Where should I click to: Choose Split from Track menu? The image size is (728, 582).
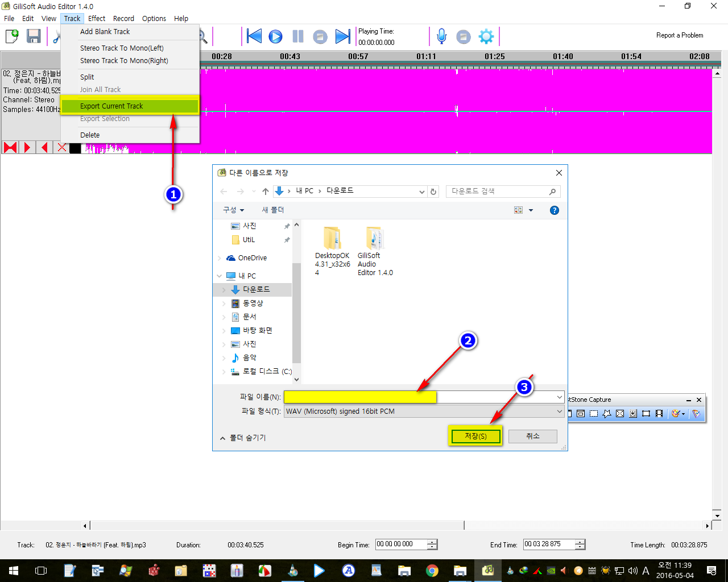pyautogui.click(x=130, y=77)
